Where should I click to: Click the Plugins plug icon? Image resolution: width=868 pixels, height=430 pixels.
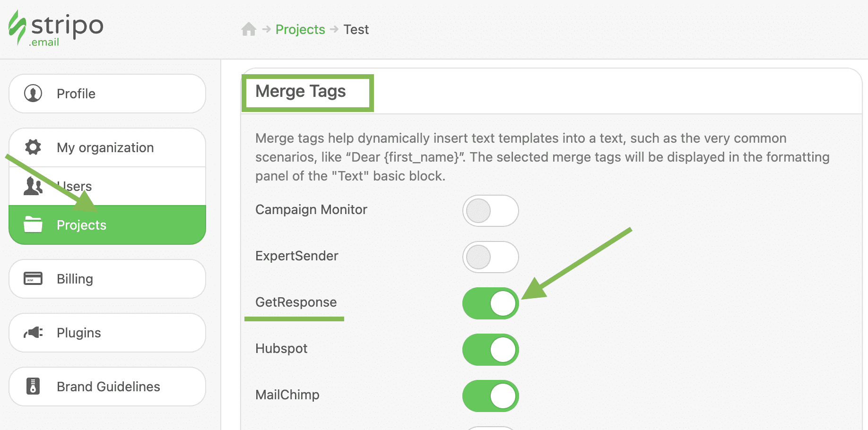[32, 332]
